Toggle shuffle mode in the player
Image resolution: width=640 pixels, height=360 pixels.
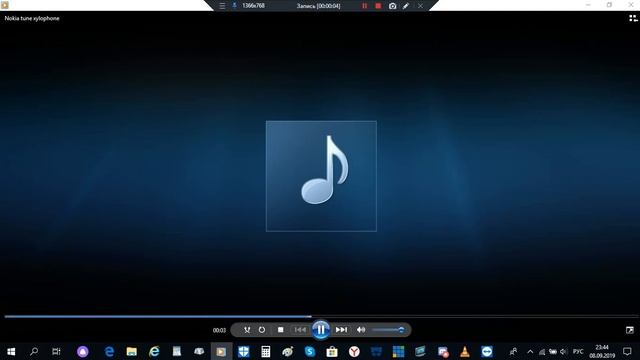tap(247, 330)
